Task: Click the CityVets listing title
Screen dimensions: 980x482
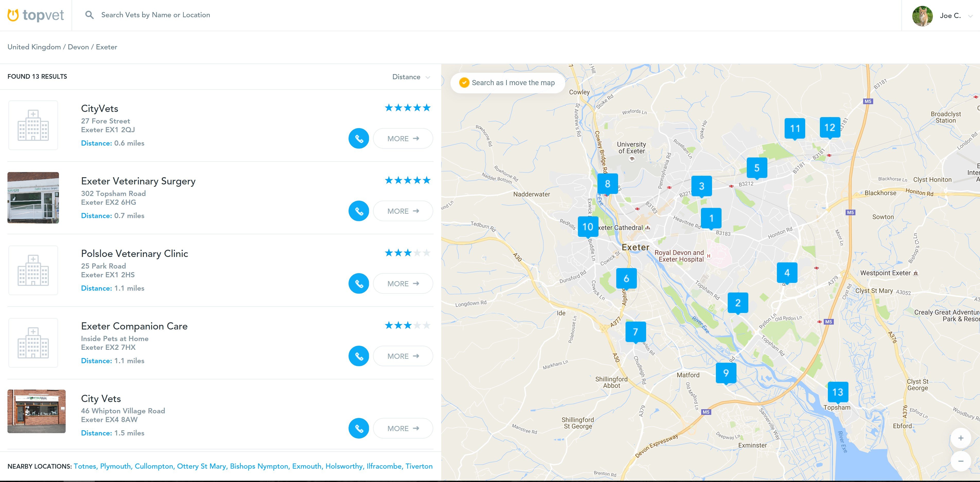Action: coord(100,109)
